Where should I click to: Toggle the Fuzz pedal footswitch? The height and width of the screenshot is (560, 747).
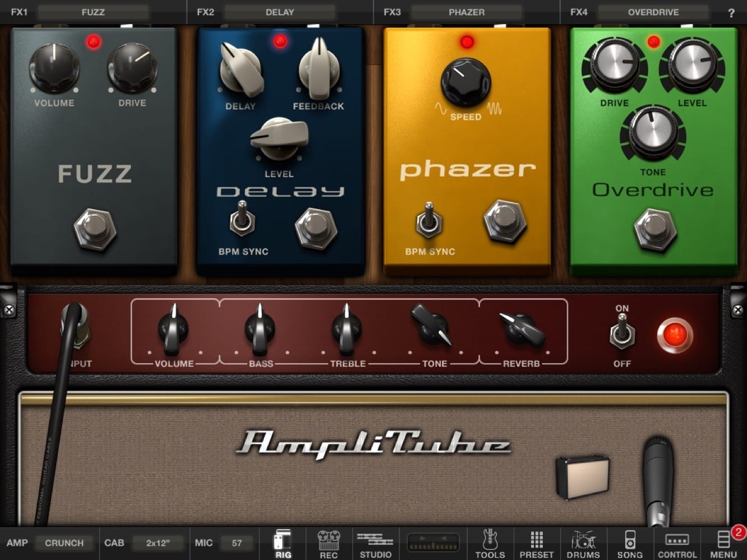click(95, 229)
